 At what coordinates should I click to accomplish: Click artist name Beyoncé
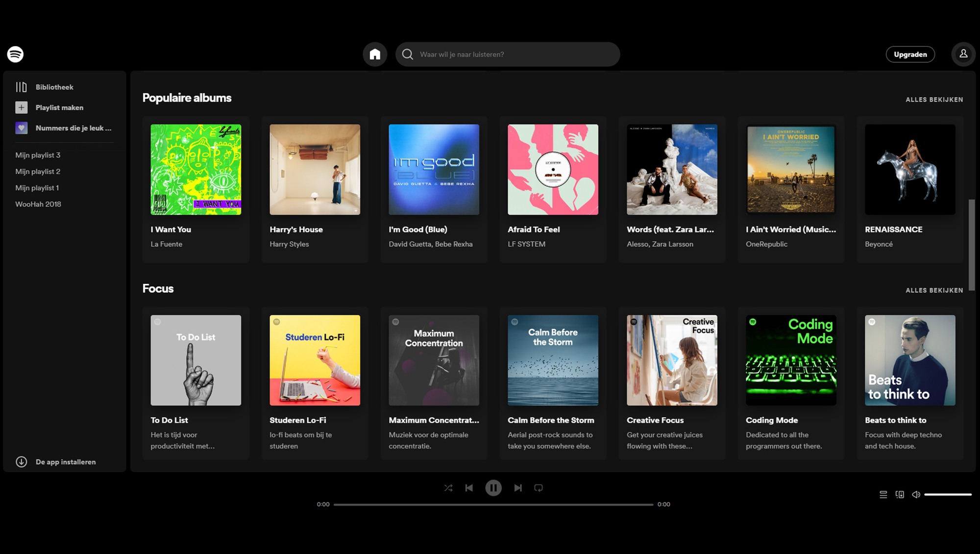[x=879, y=244]
